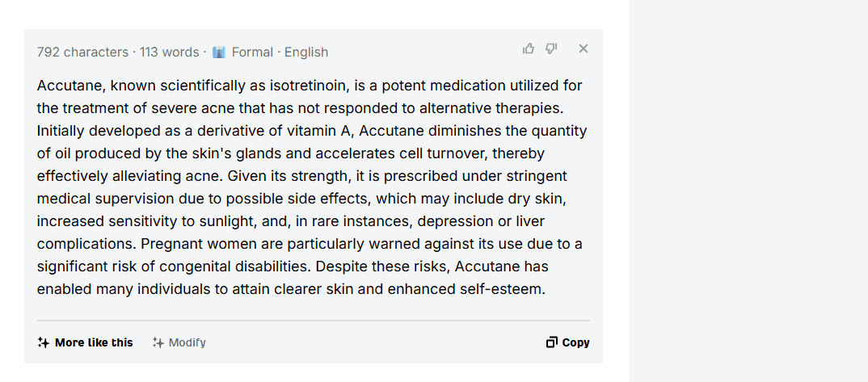The image size is (868, 382).
Task: Select the 'More like this' text label
Action: [x=94, y=342]
